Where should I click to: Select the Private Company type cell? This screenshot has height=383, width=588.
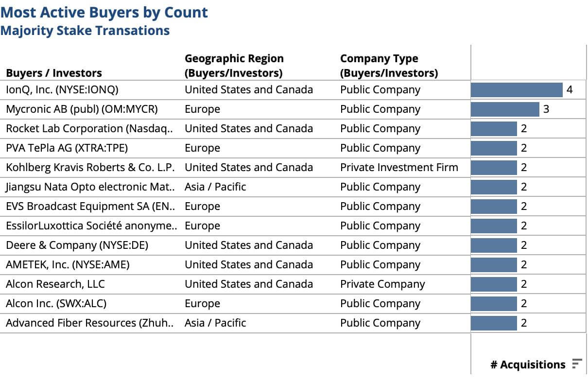coord(382,284)
